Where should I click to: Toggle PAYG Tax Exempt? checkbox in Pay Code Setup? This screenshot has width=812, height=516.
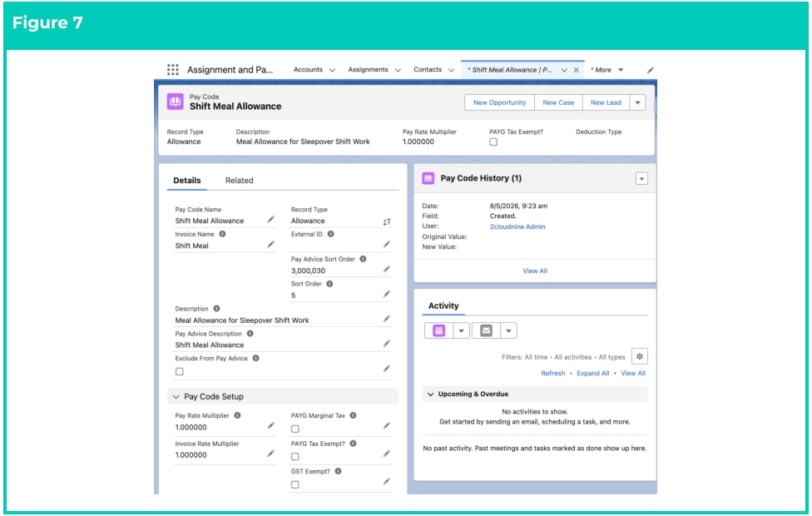pos(295,457)
